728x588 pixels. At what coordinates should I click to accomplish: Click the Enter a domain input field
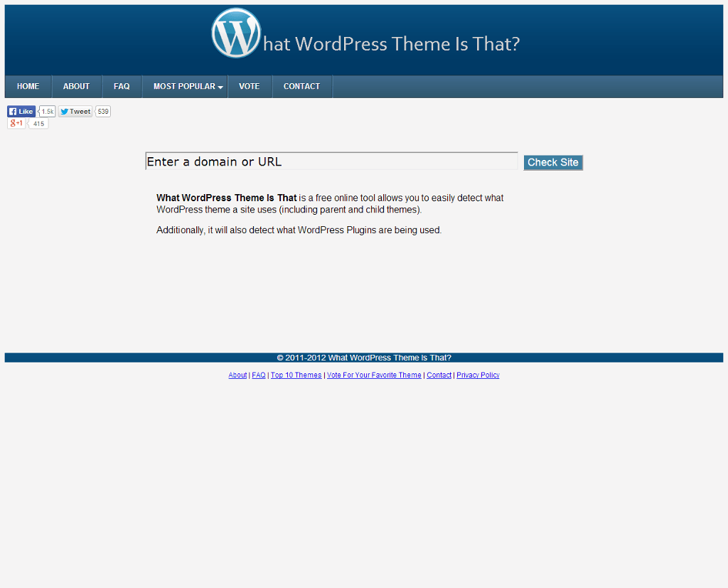pyautogui.click(x=331, y=161)
